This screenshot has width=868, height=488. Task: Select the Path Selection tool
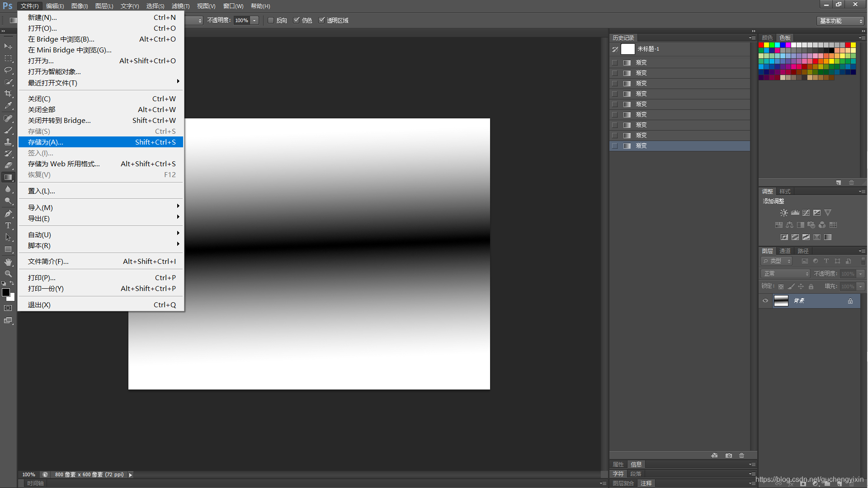pyautogui.click(x=8, y=237)
